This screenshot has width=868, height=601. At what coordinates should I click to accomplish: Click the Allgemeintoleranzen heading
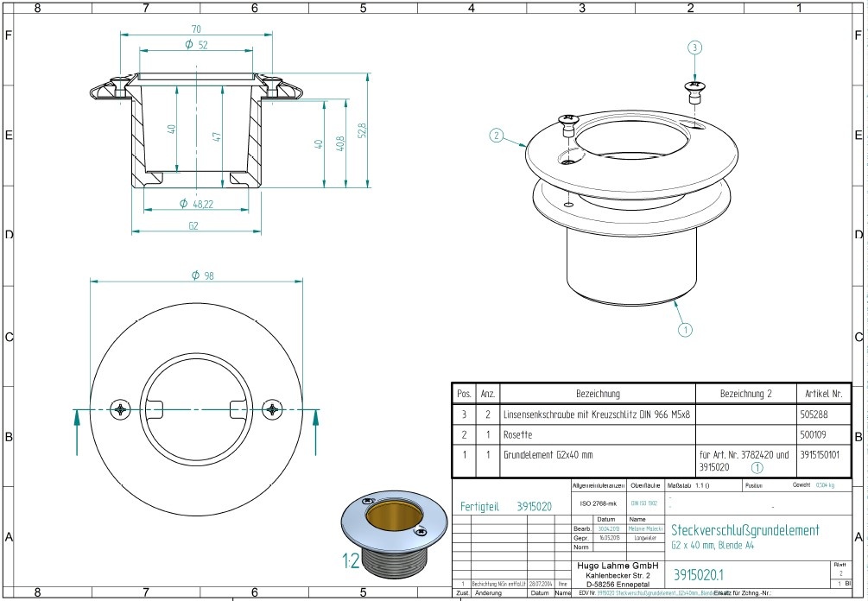click(599, 485)
